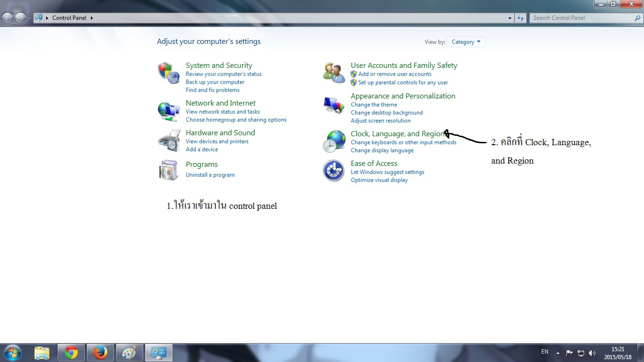Open User Accounts and Family Safety heading
Viewport: 644px width, 362px height.
pyautogui.click(x=404, y=66)
